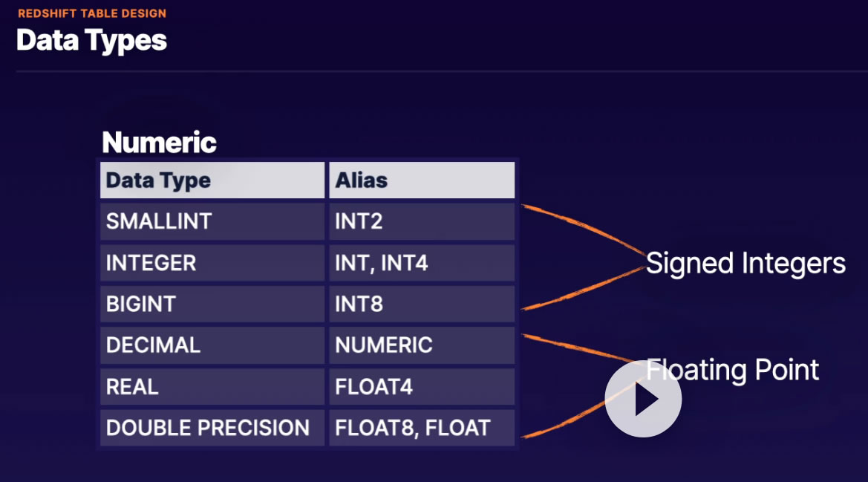Image resolution: width=868 pixels, height=482 pixels.
Task: Select the BIGINT table cell
Action: point(212,304)
